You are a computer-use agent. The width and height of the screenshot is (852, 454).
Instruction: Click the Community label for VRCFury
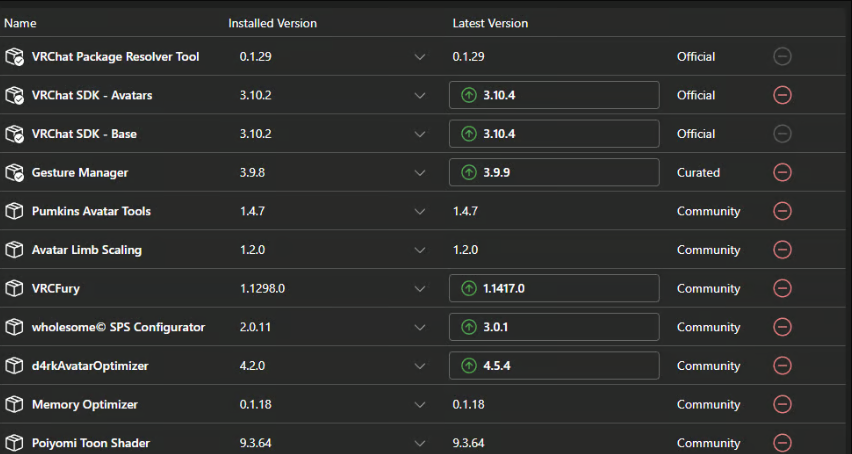coord(709,288)
